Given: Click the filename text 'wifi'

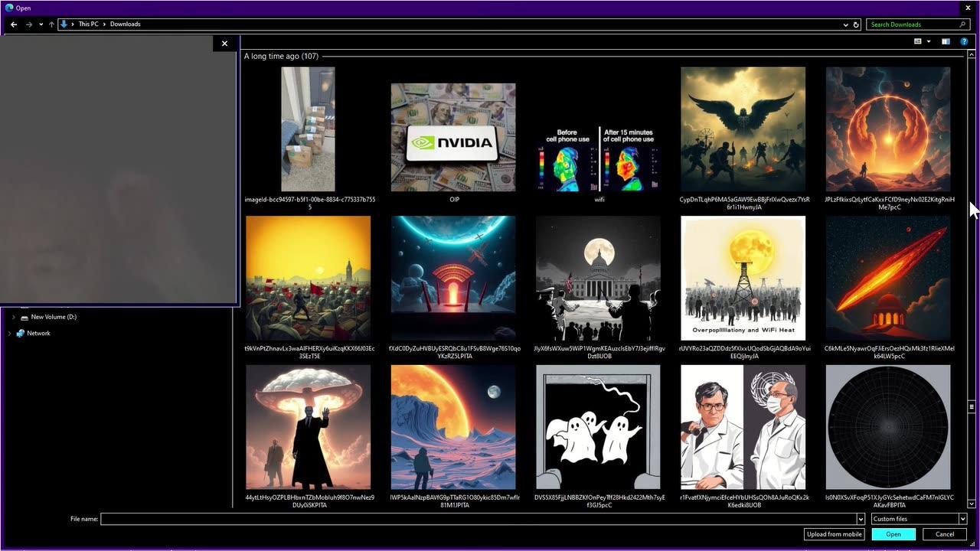Looking at the screenshot, I should click(599, 200).
